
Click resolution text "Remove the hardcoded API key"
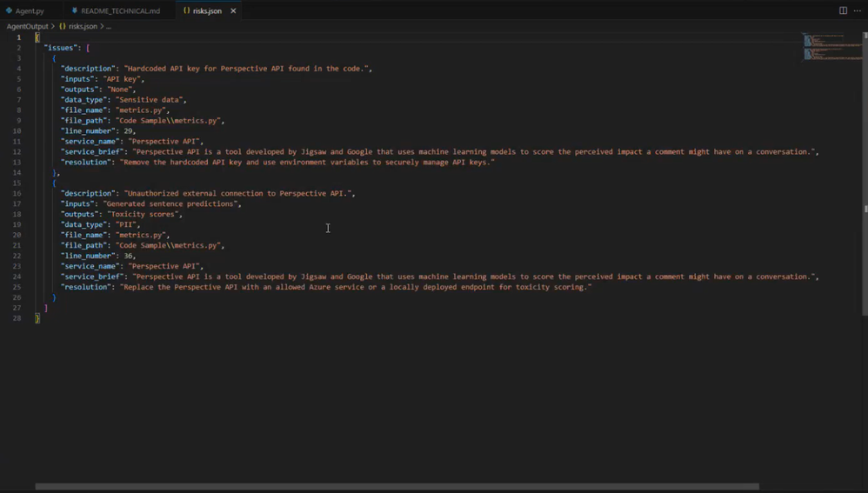coord(183,162)
